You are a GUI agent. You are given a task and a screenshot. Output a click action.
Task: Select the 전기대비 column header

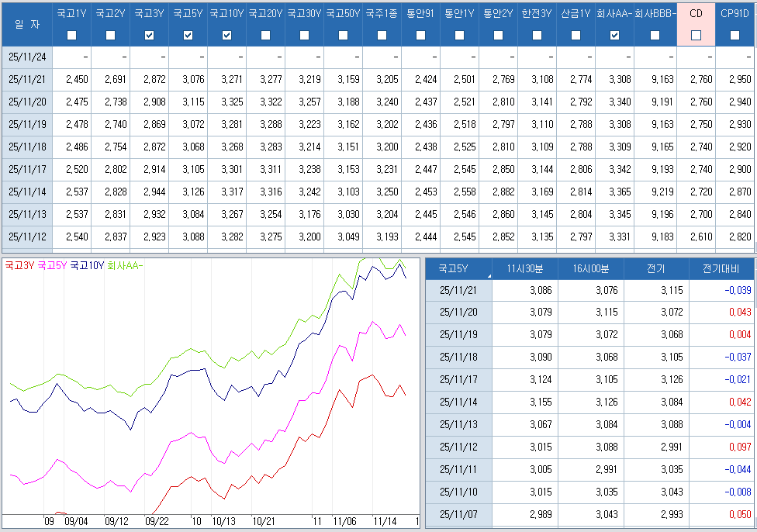click(x=721, y=268)
